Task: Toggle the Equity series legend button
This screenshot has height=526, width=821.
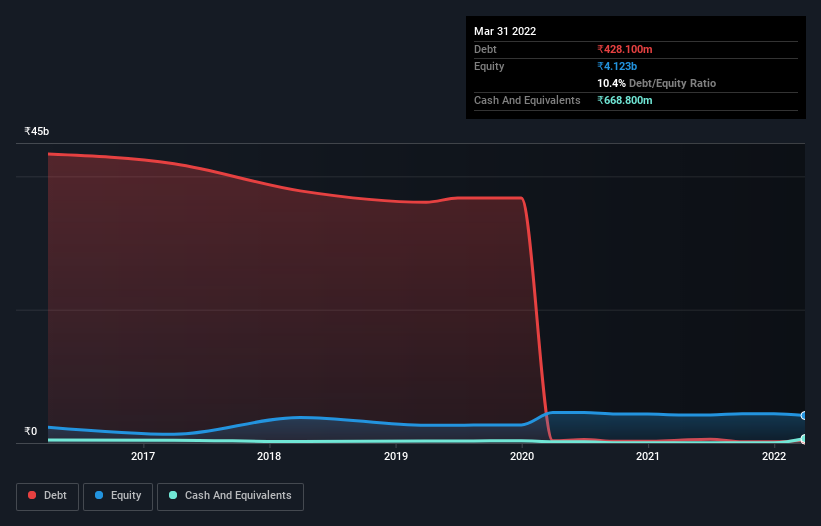Action: tap(118, 496)
